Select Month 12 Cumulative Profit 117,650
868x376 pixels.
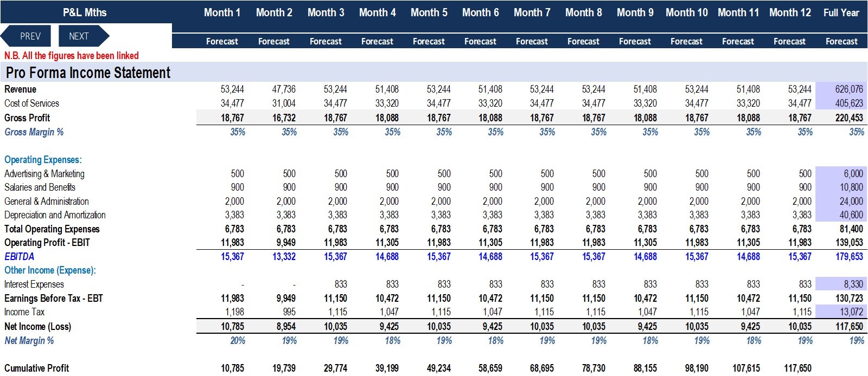click(797, 368)
